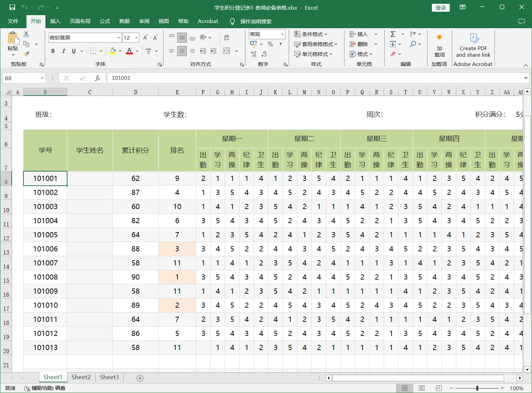
Task: Click the Format Painter brush icon
Action: (26, 54)
